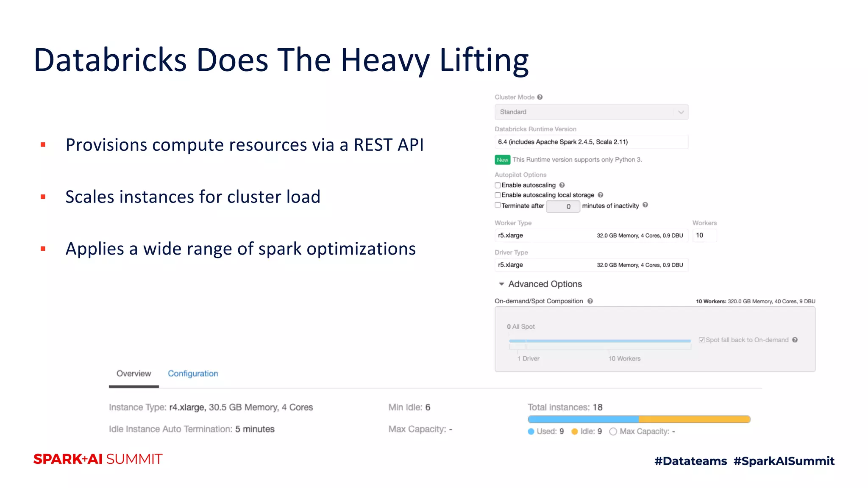Click help icon for autoscaling local storage
Image resolution: width=868 pixels, height=488 pixels.
click(601, 195)
